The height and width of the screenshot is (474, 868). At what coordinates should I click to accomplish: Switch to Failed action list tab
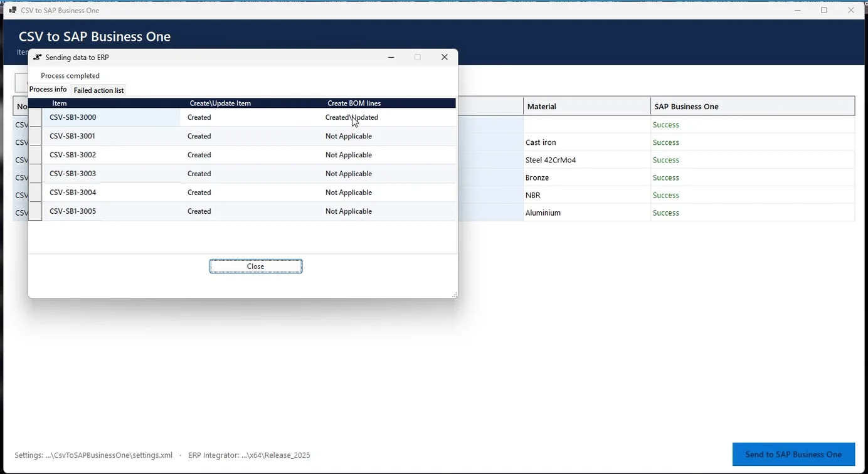pyautogui.click(x=98, y=90)
